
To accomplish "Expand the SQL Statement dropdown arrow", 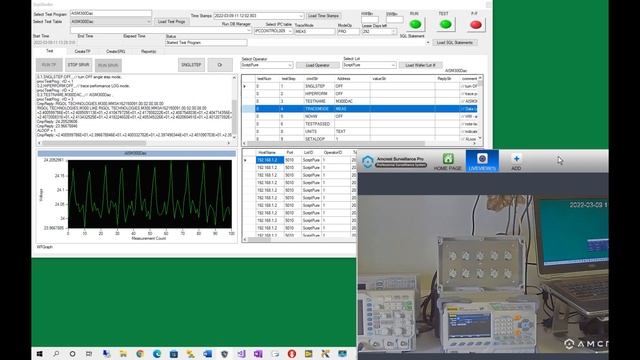I will click(x=428, y=42).
